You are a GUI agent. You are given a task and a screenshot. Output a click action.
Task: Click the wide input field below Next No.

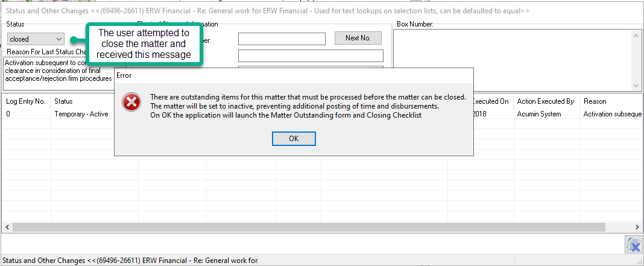pos(311,55)
